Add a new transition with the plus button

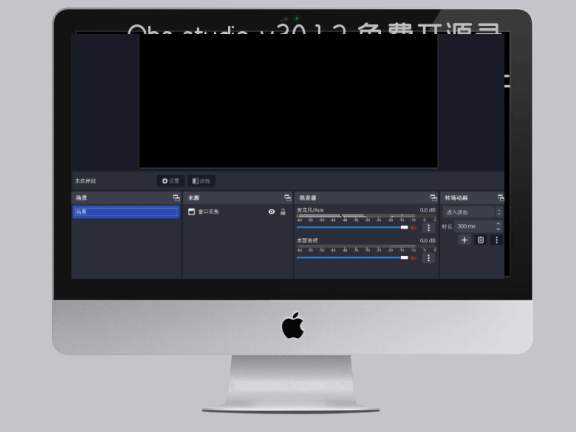464,240
